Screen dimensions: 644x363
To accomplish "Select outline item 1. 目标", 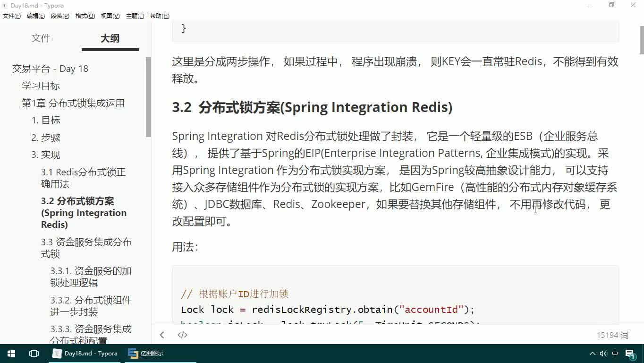I will 46,120.
